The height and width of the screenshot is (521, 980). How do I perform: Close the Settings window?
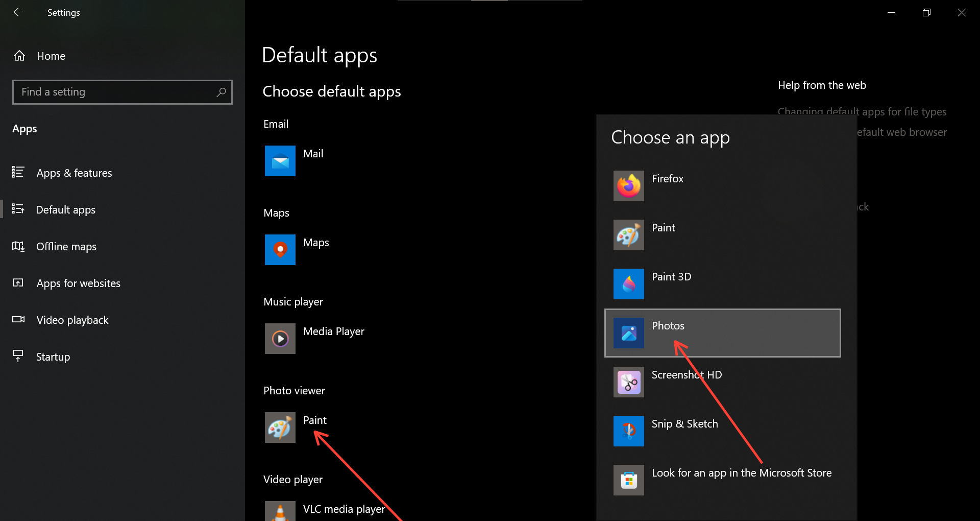(x=962, y=12)
